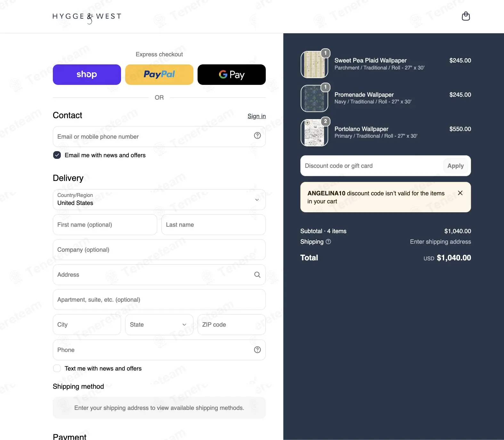Focus the Last name field

click(x=214, y=224)
